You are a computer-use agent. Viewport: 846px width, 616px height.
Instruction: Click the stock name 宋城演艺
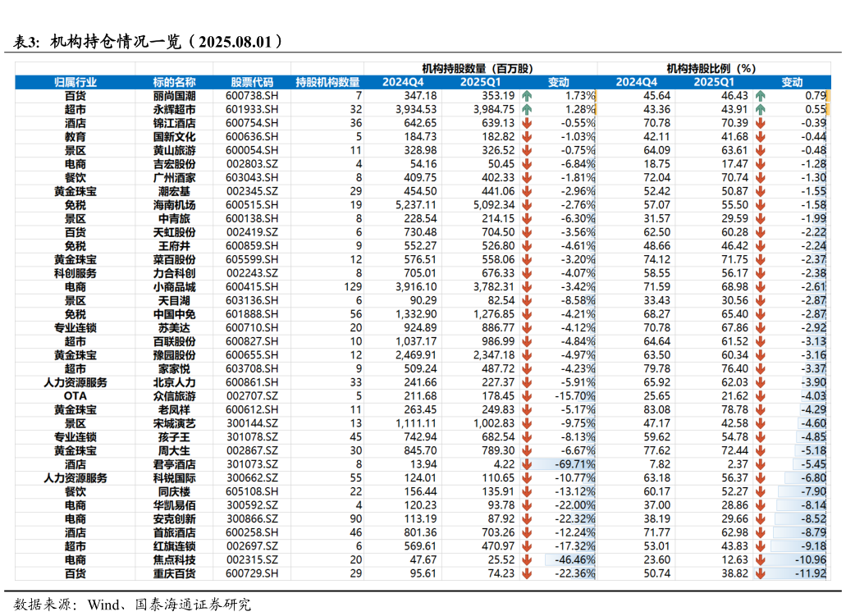point(174,423)
